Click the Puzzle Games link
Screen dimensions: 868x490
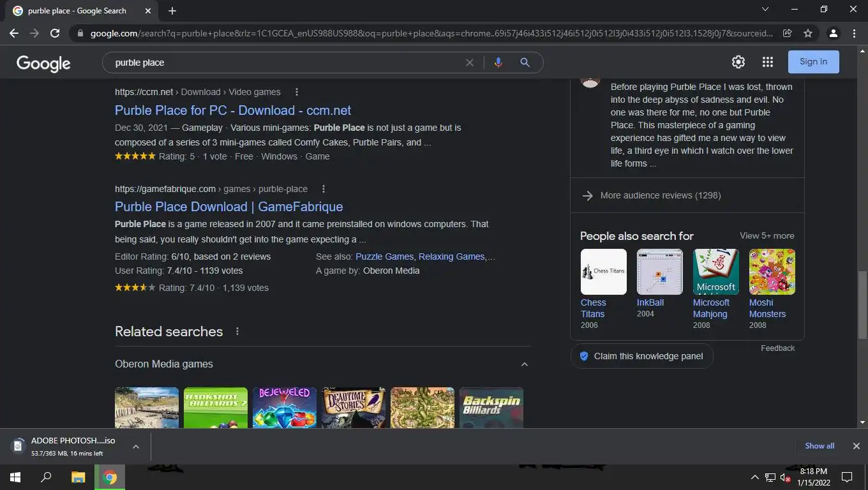pos(384,256)
